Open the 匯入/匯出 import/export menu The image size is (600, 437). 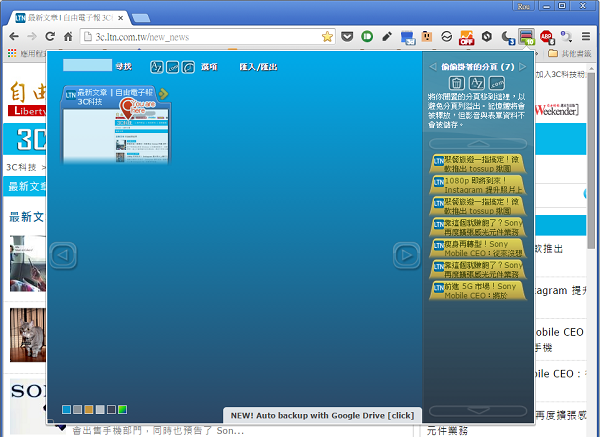257,66
